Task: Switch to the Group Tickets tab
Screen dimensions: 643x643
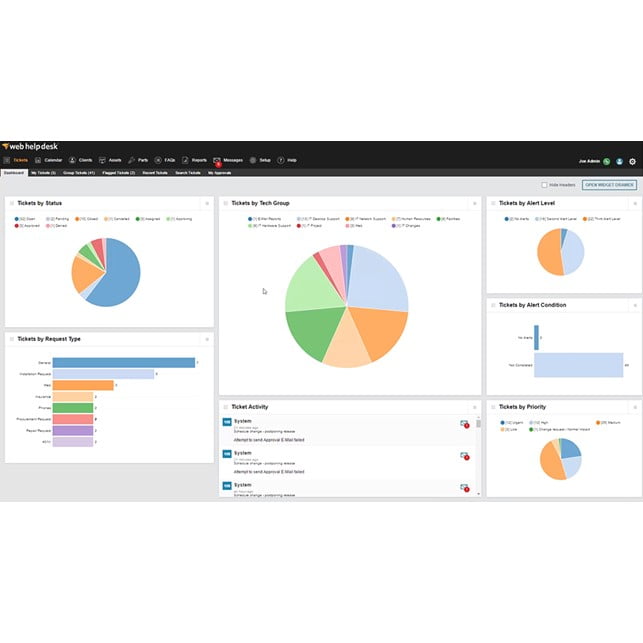Action: [78, 173]
